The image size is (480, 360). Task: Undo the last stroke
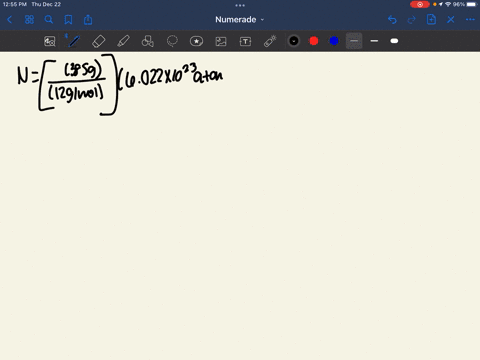pos(392,20)
